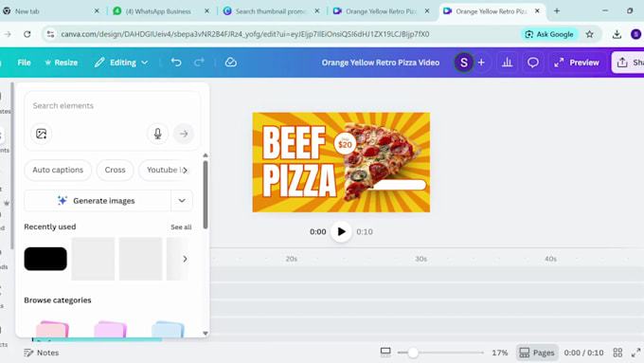Screen dimensions: 644x363
Task: Click Generate images button
Action: click(x=98, y=201)
